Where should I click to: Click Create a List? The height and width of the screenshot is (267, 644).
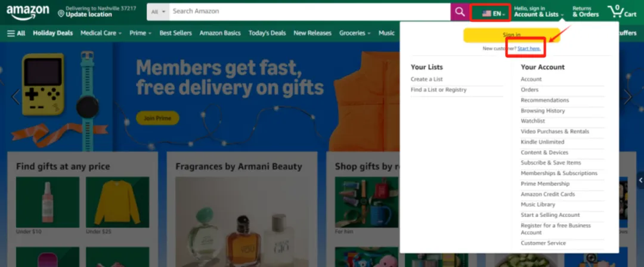[427, 79]
